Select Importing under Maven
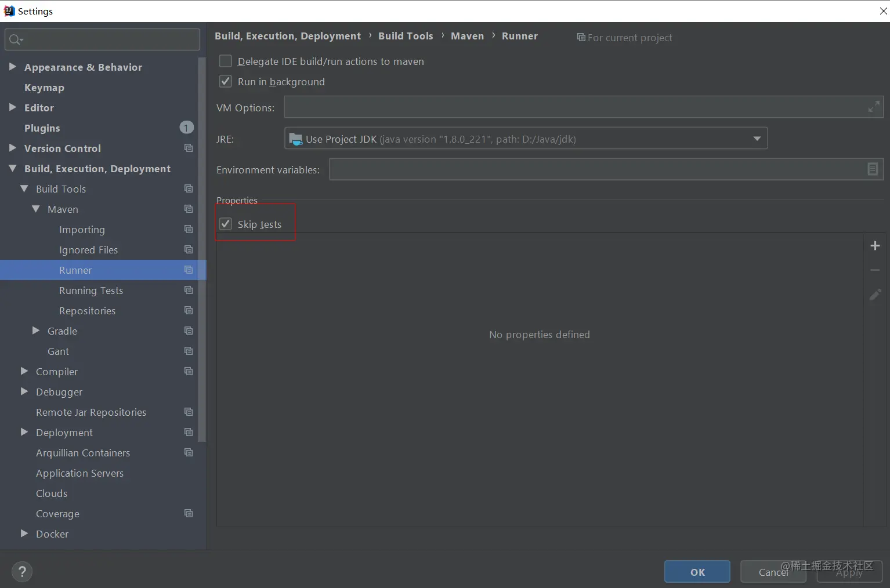 pyautogui.click(x=82, y=230)
